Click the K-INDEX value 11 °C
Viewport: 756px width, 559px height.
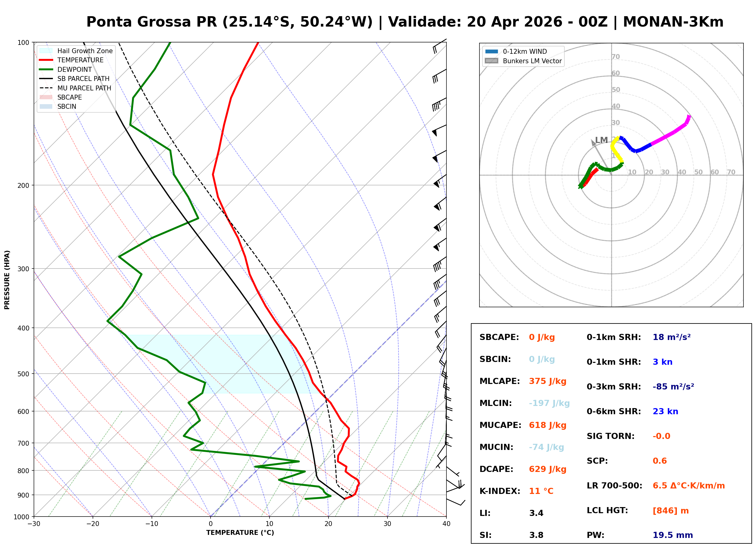click(x=541, y=491)
